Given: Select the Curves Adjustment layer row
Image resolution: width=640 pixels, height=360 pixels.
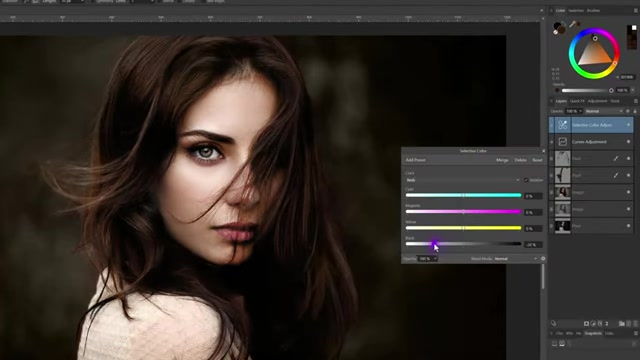Looking at the screenshot, I should 591,142.
